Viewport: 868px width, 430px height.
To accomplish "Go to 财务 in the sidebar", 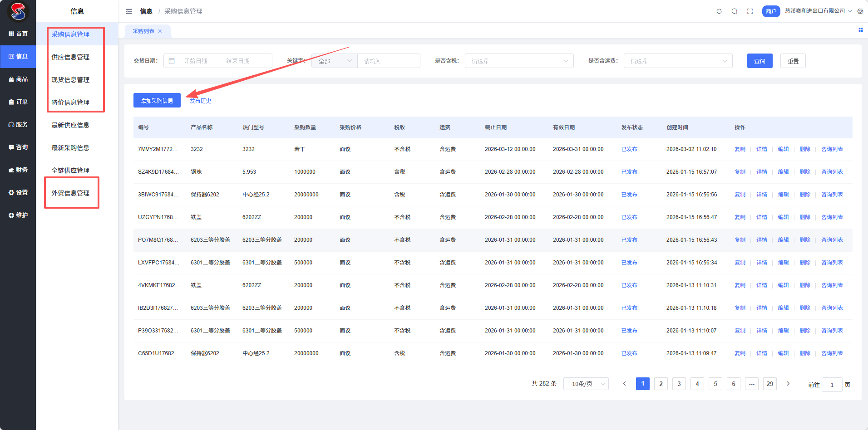I will pyautogui.click(x=18, y=170).
